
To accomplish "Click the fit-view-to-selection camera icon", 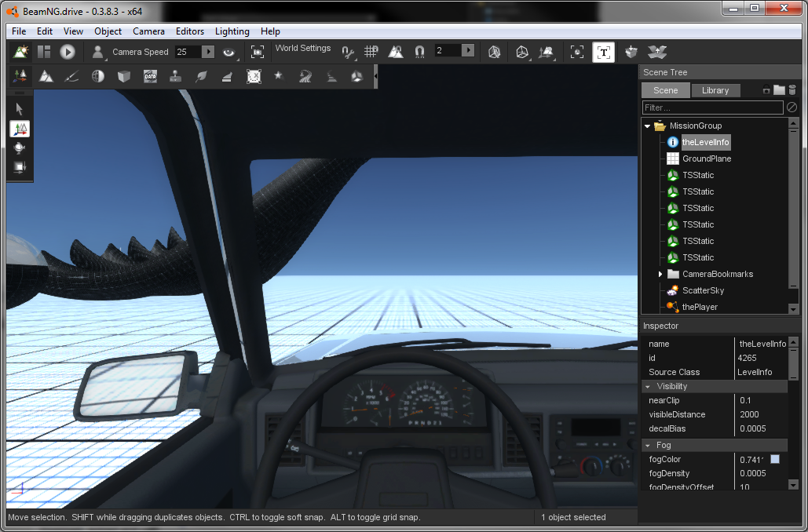I will 257,52.
